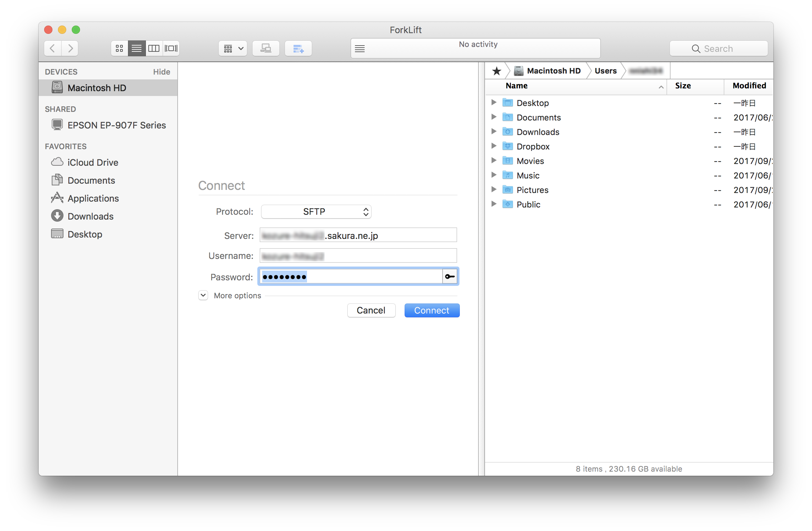The image size is (812, 531).
Task: Select Users in the path bar
Action: point(605,71)
